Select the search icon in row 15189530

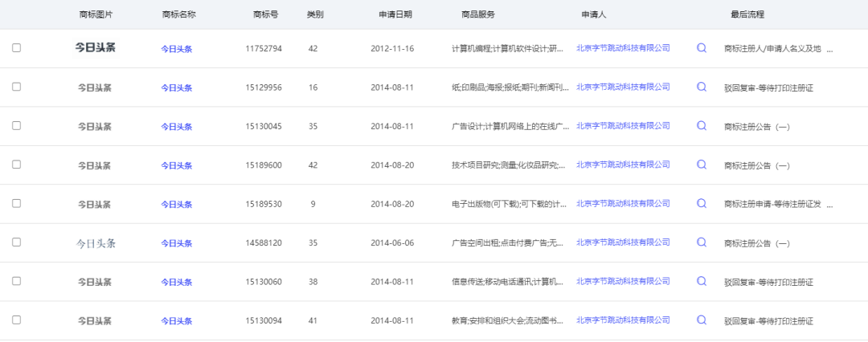pos(702,204)
